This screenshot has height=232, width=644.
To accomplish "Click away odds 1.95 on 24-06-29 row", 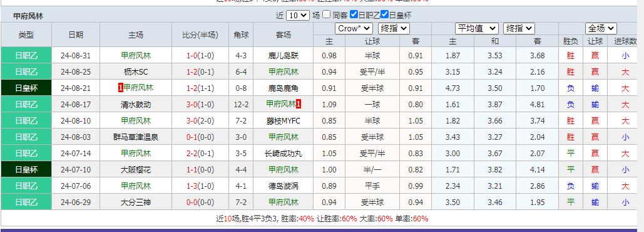I will (x=537, y=203).
